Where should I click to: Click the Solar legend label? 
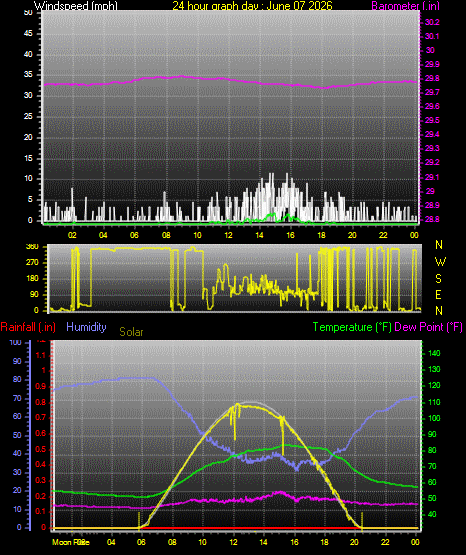131,332
